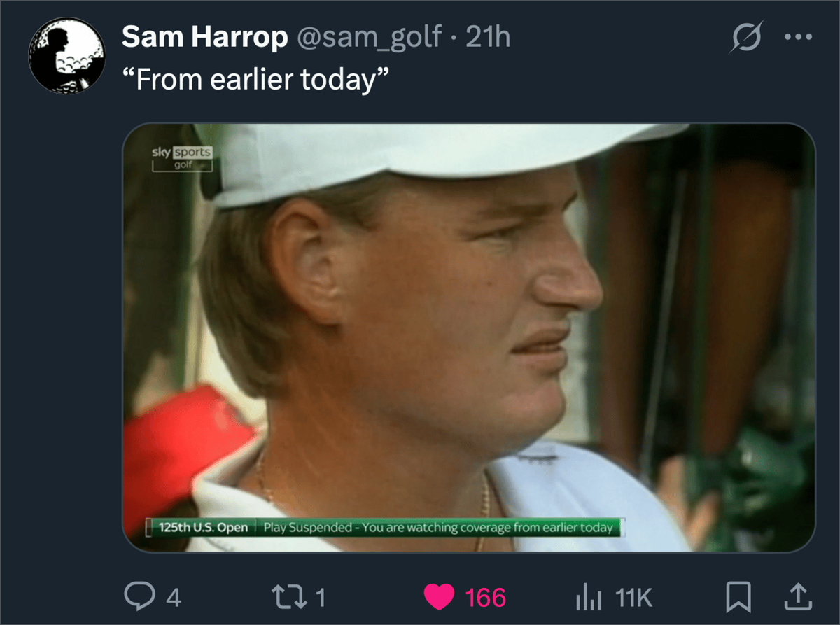The image size is (840, 625).
Task: Open the post via the 21h timestamp
Action: [488, 36]
